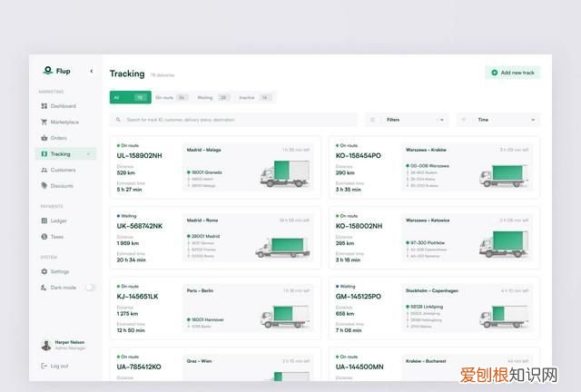Image resolution: width=581 pixels, height=392 pixels.
Task: Expand the Tracking submenu chevron
Action: click(x=89, y=153)
